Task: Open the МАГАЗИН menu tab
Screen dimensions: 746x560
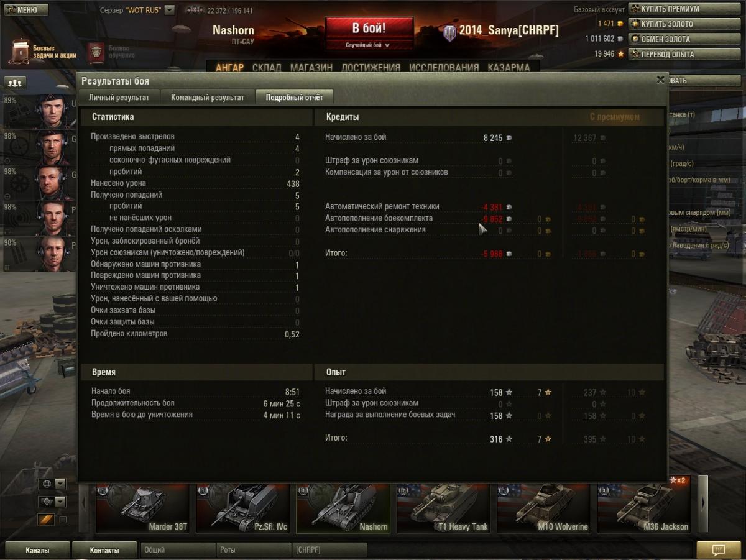Action: [311, 68]
